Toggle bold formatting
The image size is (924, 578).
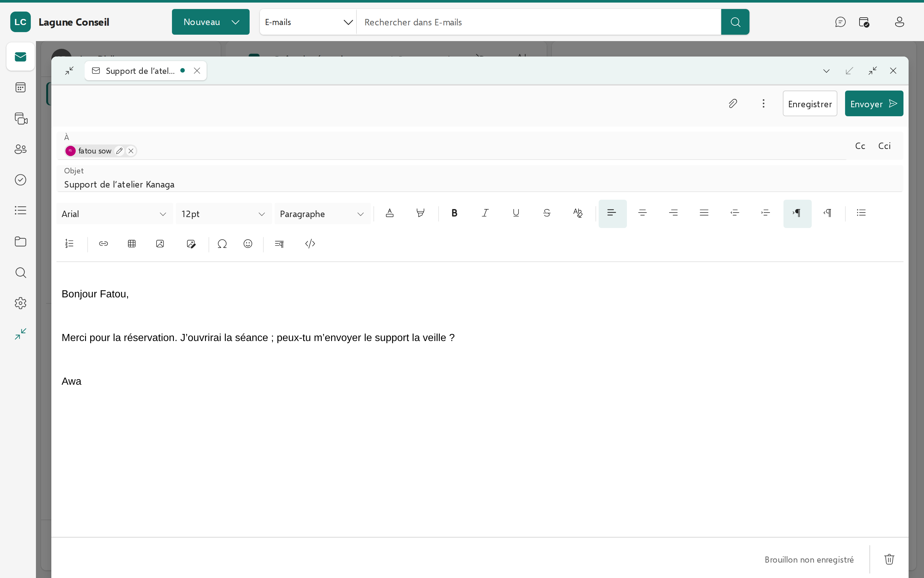click(454, 213)
